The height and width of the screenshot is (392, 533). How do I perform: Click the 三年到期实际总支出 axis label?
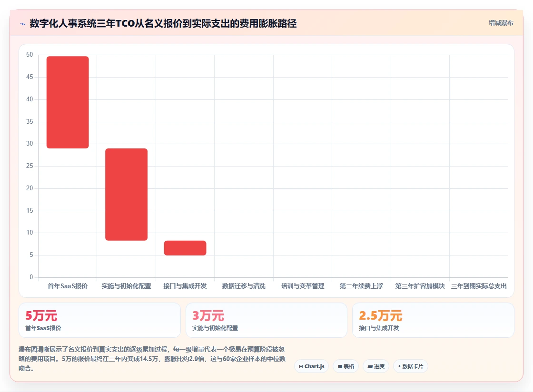click(x=479, y=286)
